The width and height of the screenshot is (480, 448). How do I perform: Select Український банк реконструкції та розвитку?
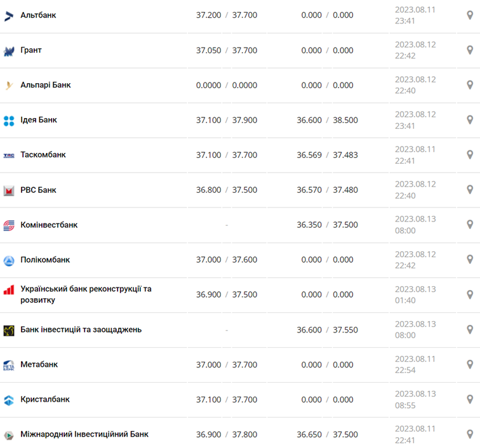pos(86,294)
